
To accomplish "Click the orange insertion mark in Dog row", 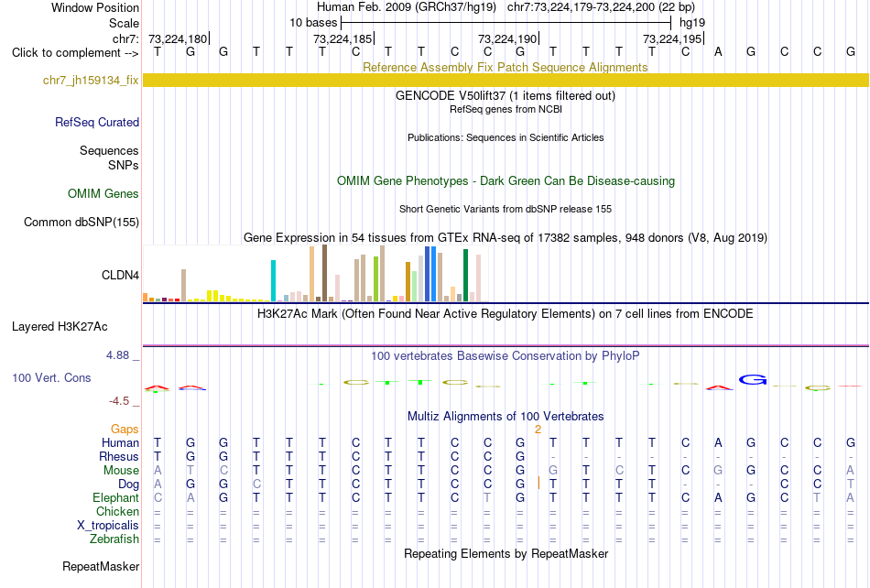I will (538, 484).
